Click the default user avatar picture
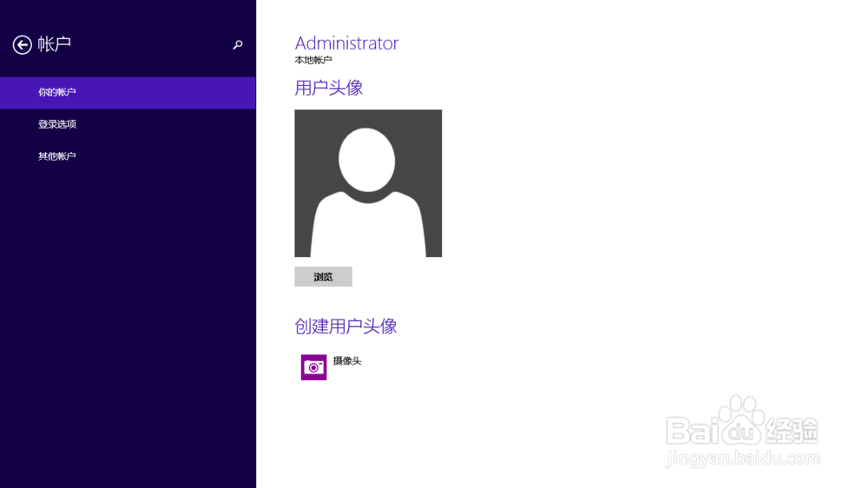868x488 pixels. 368,183
